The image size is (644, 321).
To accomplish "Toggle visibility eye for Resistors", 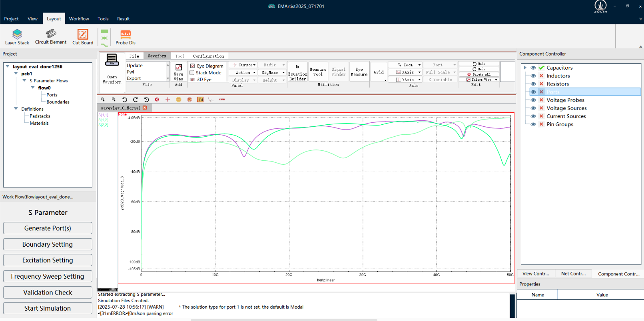I will 533,84.
